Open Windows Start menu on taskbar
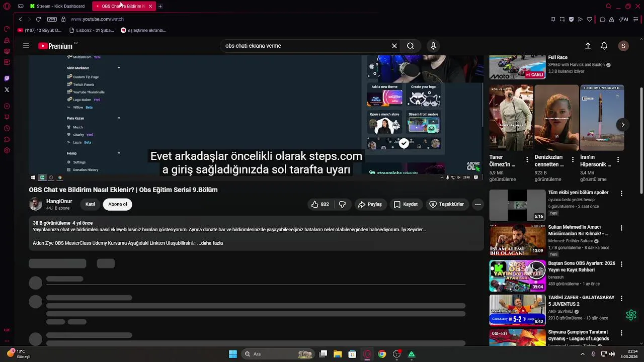 [x=233, y=354]
